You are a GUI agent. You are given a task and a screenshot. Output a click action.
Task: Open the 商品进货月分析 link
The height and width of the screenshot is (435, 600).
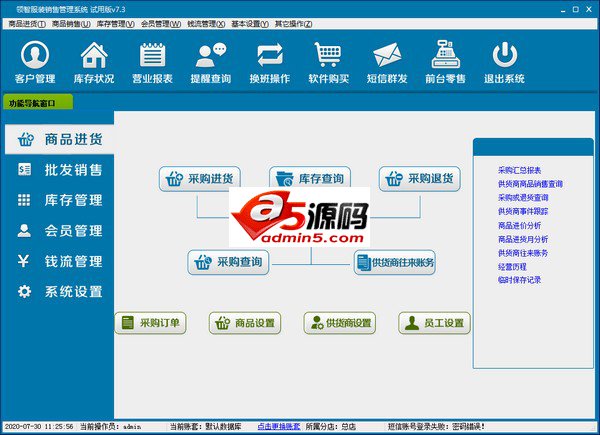click(x=523, y=239)
